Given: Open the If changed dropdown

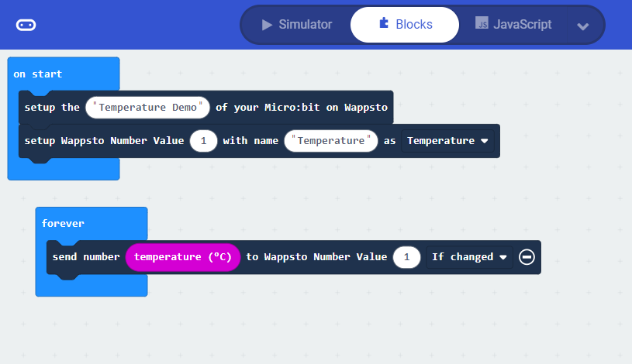Looking at the screenshot, I should coord(469,257).
